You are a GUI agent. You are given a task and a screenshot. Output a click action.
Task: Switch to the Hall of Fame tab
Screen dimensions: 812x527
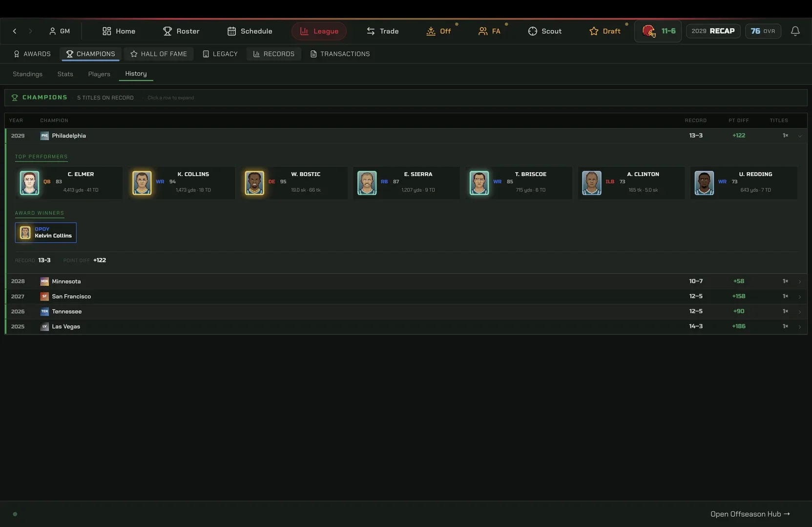click(x=159, y=54)
